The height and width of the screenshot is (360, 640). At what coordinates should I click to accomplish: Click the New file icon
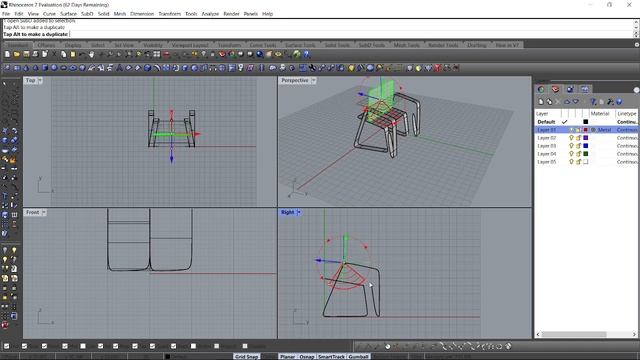(7, 54)
